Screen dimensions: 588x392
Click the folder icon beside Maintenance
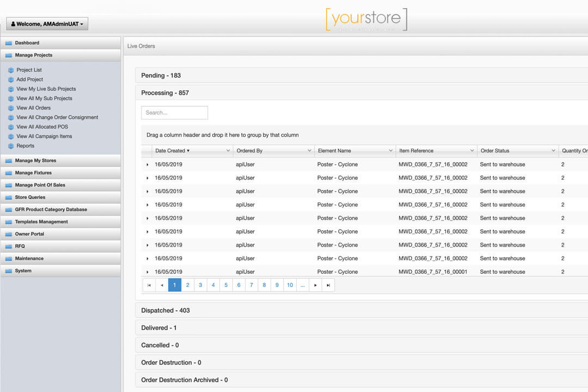(x=9, y=259)
